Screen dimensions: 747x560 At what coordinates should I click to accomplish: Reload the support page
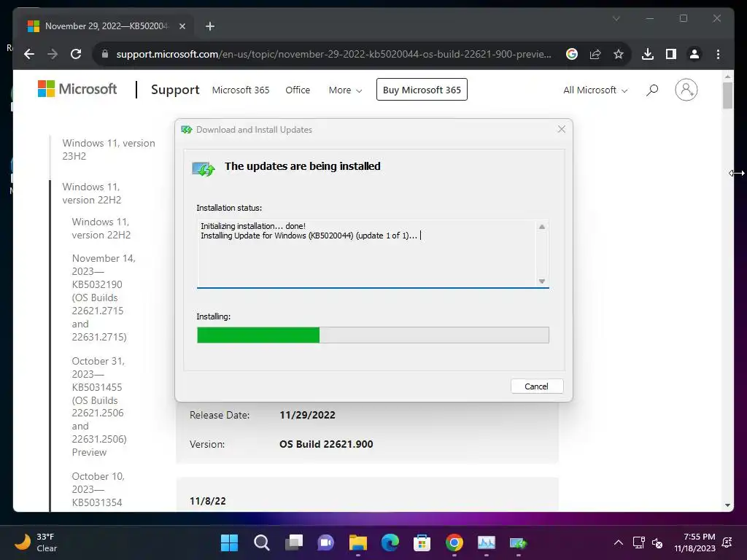(x=76, y=54)
